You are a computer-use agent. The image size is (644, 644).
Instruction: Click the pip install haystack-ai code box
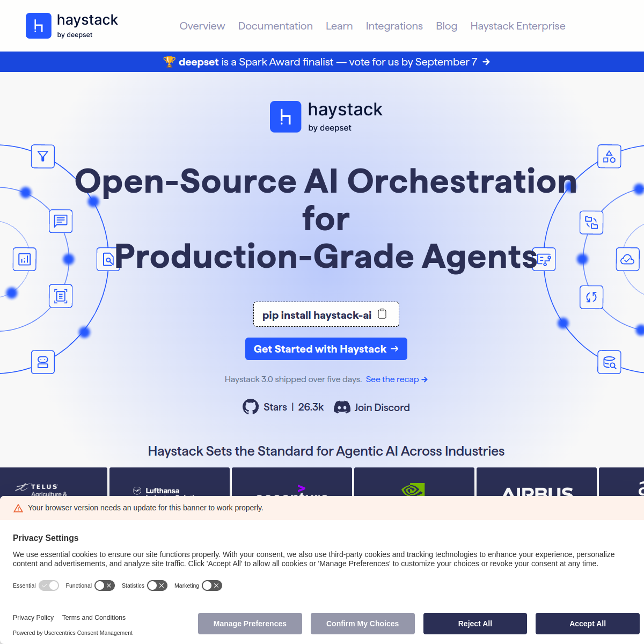click(326, 314)
